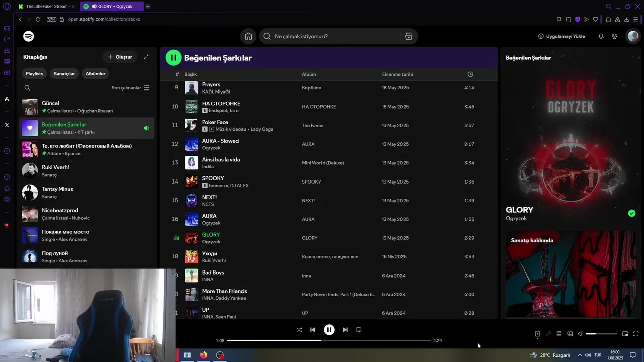Go back using browser back arrow
This screenshot has width=644, height=362.
tap(20, 19)
